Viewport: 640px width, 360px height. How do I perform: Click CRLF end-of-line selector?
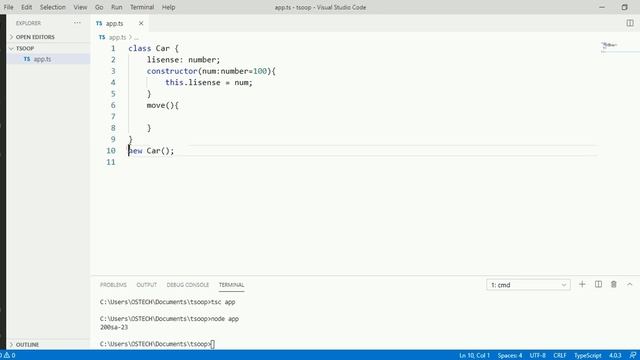[x=560, y=356]
